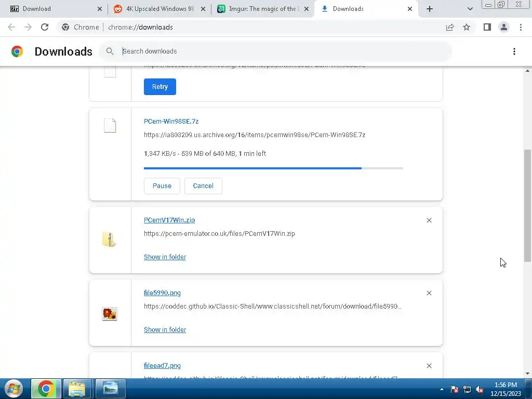
Task: Open Chrome's three-dot main menu
Action: coord(521,27)
